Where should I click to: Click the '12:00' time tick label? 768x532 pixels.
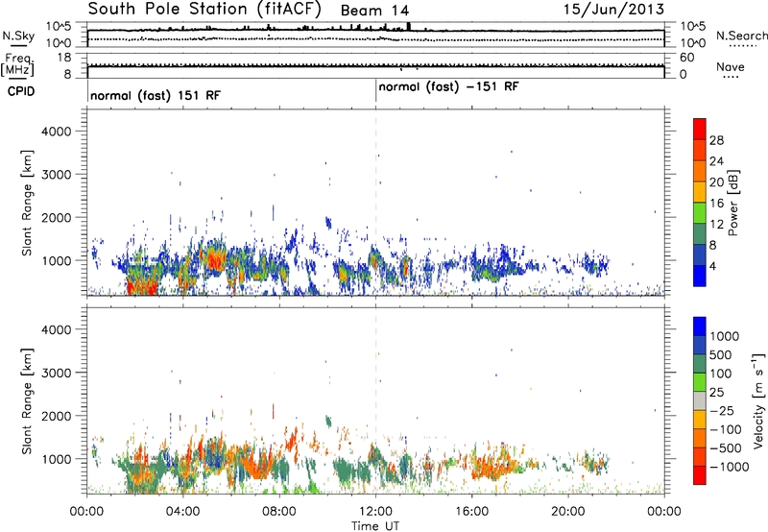coord(375,512)
